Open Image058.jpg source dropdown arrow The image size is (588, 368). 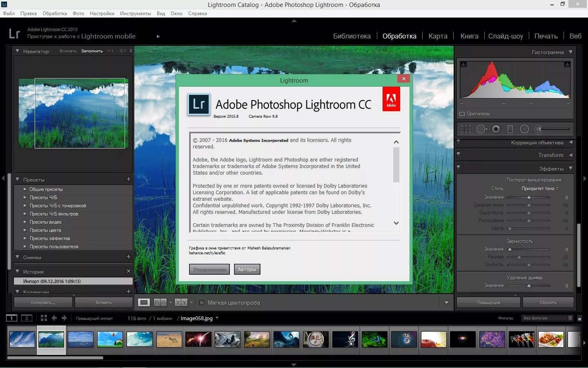click(x=217, y=318)
